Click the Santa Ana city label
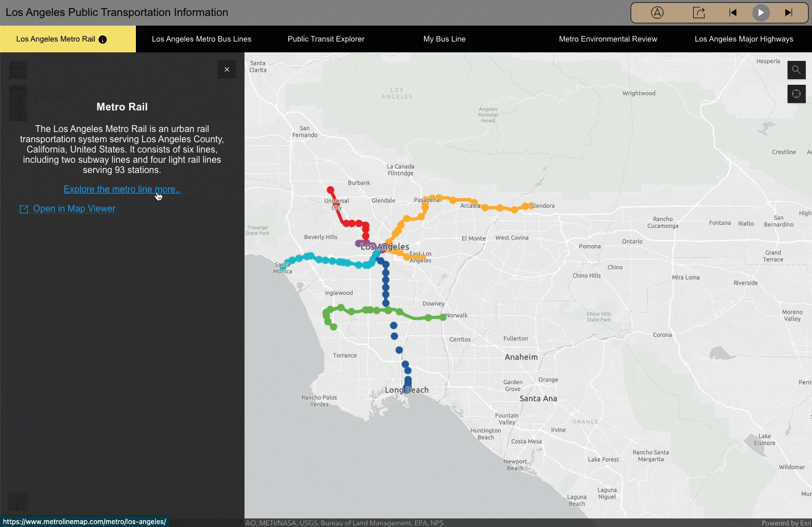Viewport: 812px width, 527px height. tap(538, 398)
